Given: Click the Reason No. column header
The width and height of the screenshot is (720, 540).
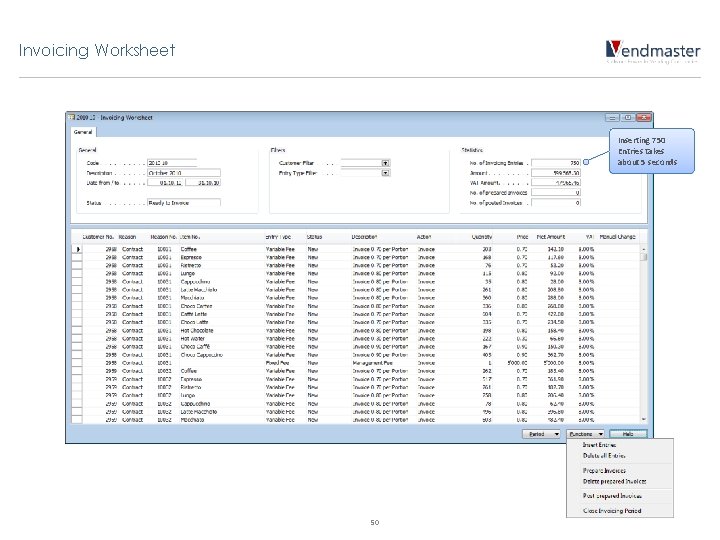Looking at the screenshot, I should coord(163,237).
